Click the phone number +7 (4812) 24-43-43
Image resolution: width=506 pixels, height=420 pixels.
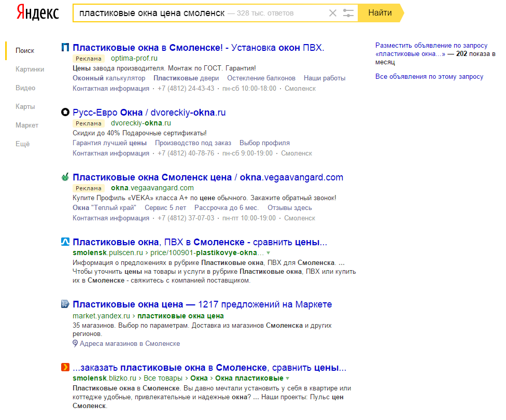click(186, 89)
